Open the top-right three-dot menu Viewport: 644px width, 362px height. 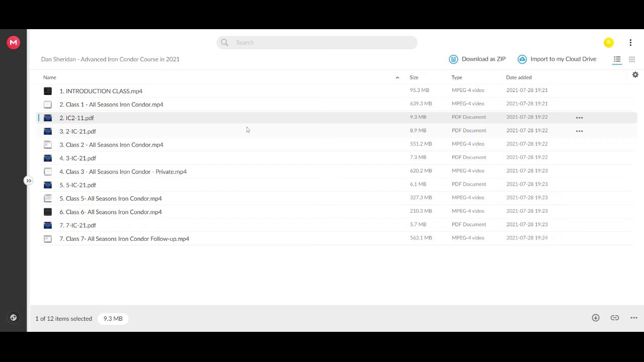(x=630, y=43)
